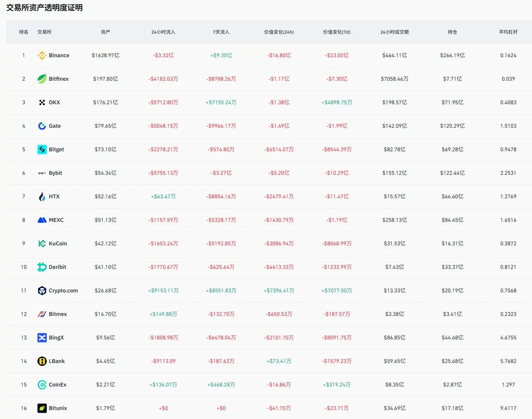Click the Bitunix logo icon
532x419 pixels.
[42, 408]
